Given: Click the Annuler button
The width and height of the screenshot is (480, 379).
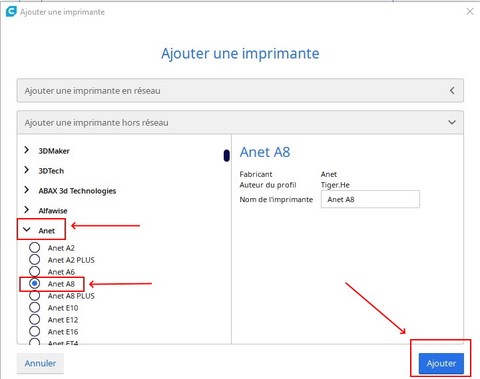Looking at the screenshot, I should pos(40,363).
